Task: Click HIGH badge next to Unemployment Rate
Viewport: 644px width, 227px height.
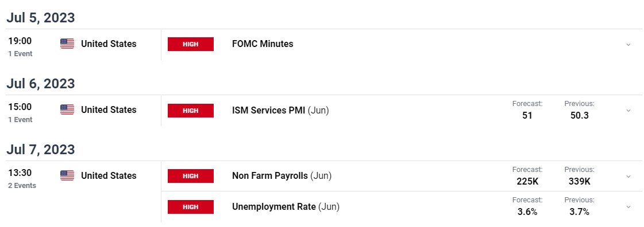Action: click(191, 207)
